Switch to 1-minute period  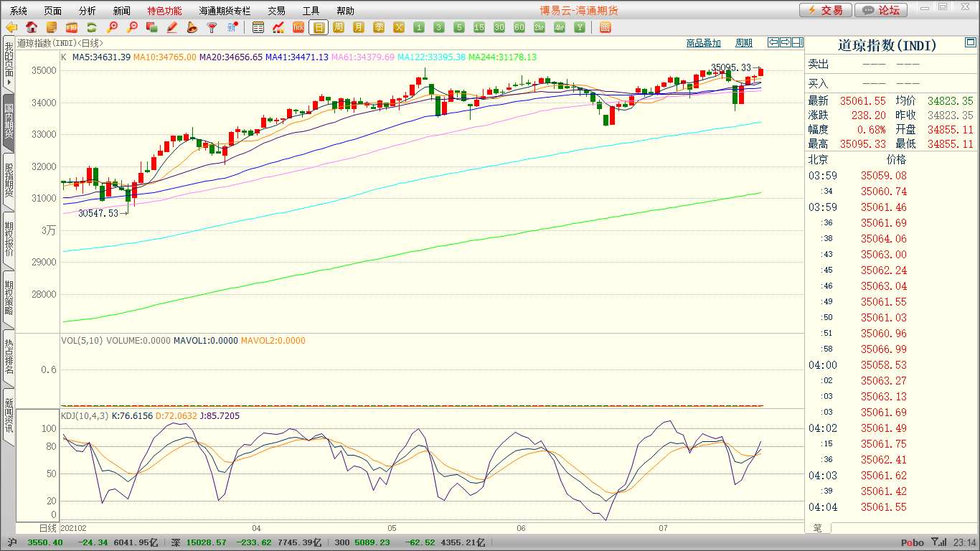coord(419,28)
